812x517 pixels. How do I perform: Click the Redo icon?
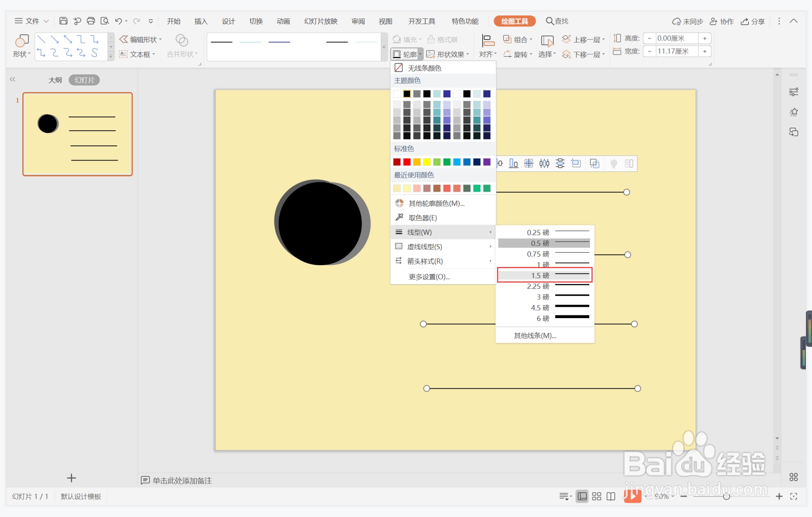point(136,21)
